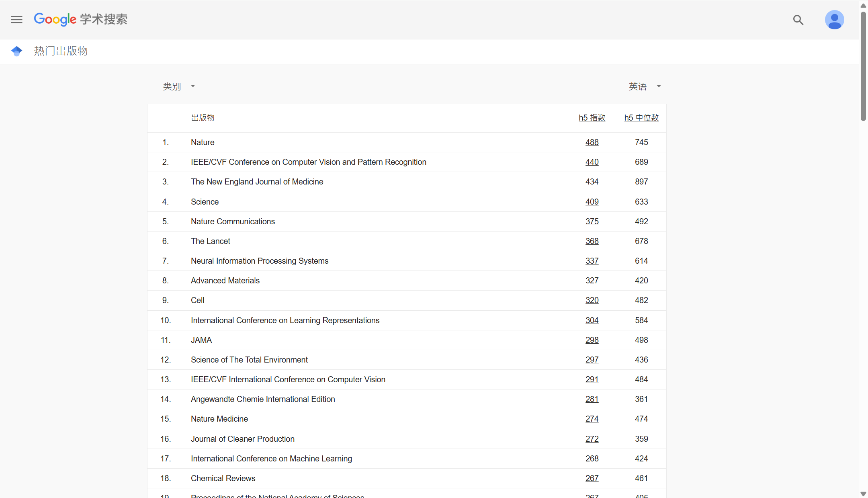Click the scrollbar up arrow
Image resolution: width=868 pixels, height=498 pixels.
[863, 5]
